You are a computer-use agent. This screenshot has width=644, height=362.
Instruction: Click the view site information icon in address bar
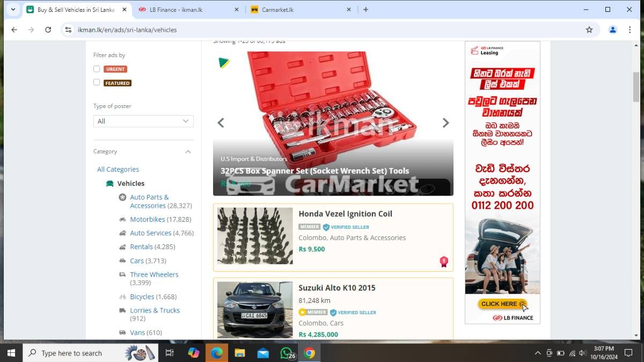(68, 30)
